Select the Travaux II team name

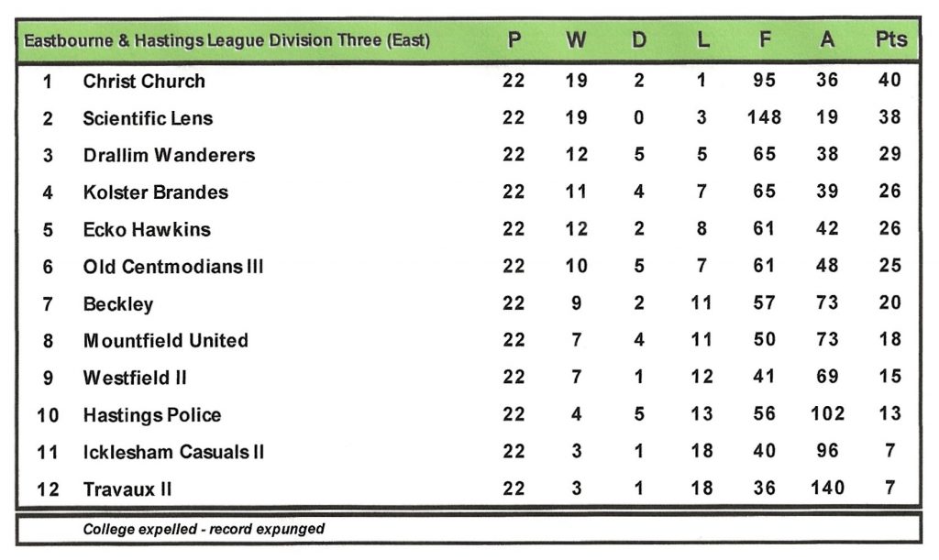pos(127,489)
